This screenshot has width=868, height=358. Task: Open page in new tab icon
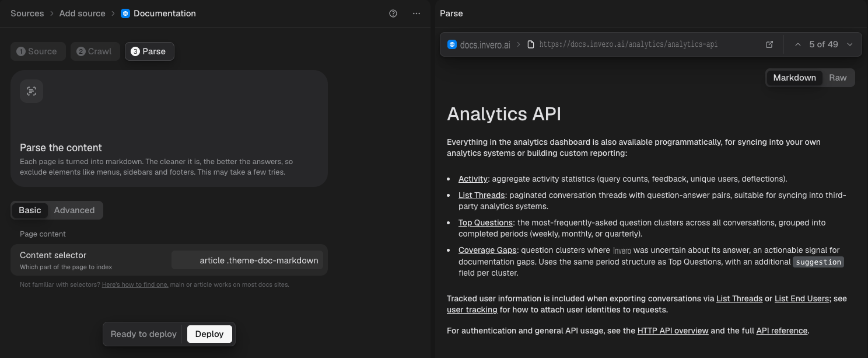click(769, 44)
